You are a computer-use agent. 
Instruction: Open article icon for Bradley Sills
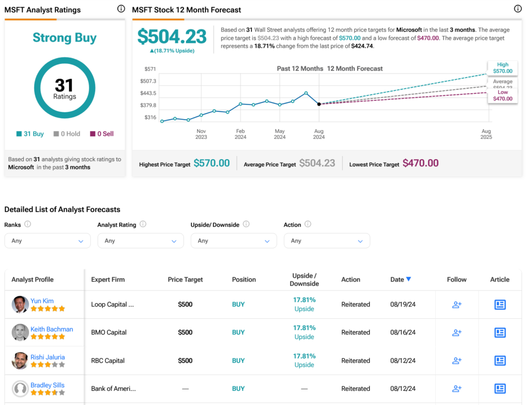pos(500,388)
